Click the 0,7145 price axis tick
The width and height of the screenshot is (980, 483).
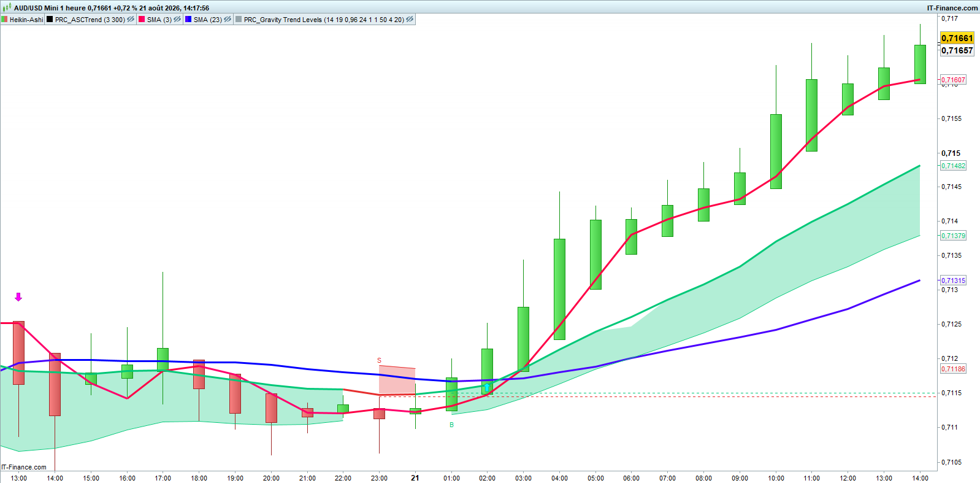click(951, 187)
